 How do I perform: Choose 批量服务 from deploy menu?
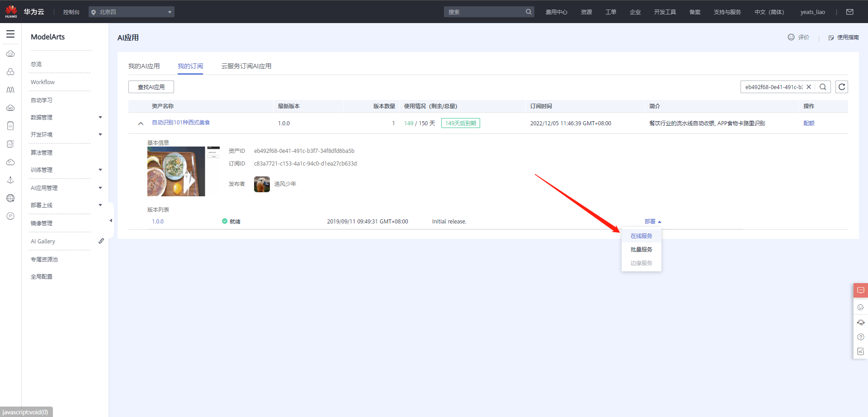point(642,249)
